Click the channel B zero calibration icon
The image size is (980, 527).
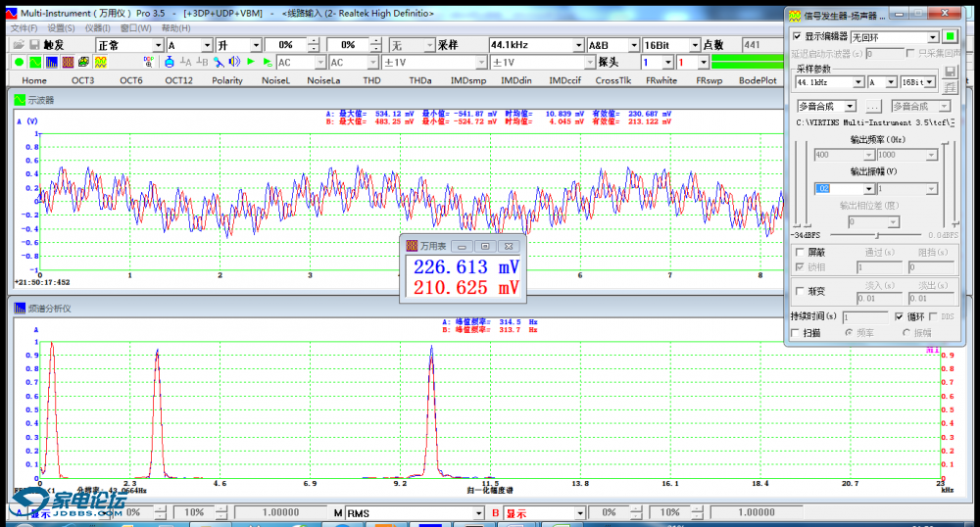click(x=202, y=63)
